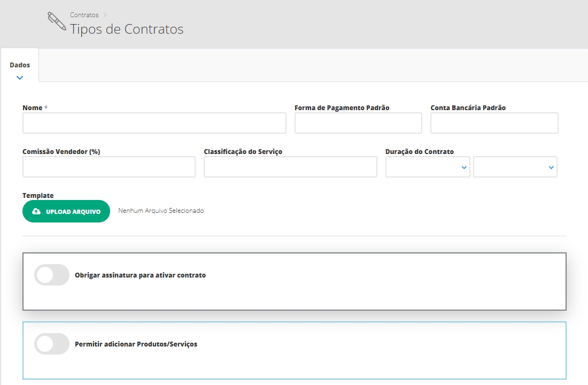Click the Permitir adicionar Produtos/Serviços label
This screenshot has height=385, width=588.
click(x=136, y=344)
